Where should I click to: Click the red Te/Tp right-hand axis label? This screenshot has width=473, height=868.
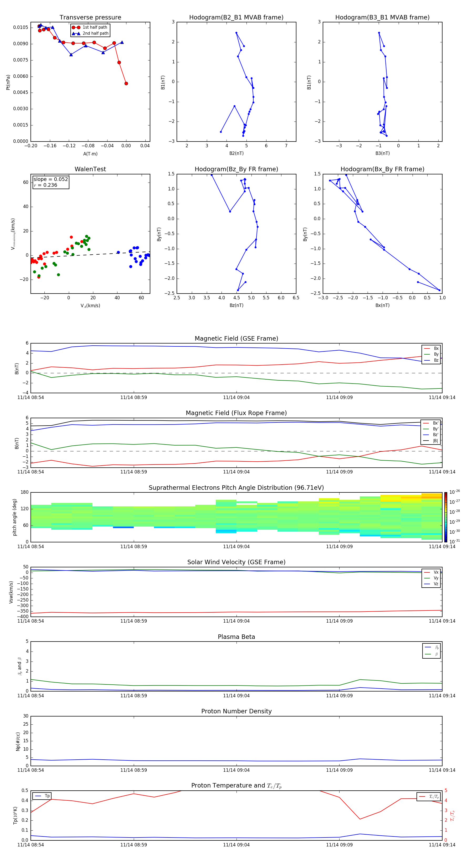[453, 816]
